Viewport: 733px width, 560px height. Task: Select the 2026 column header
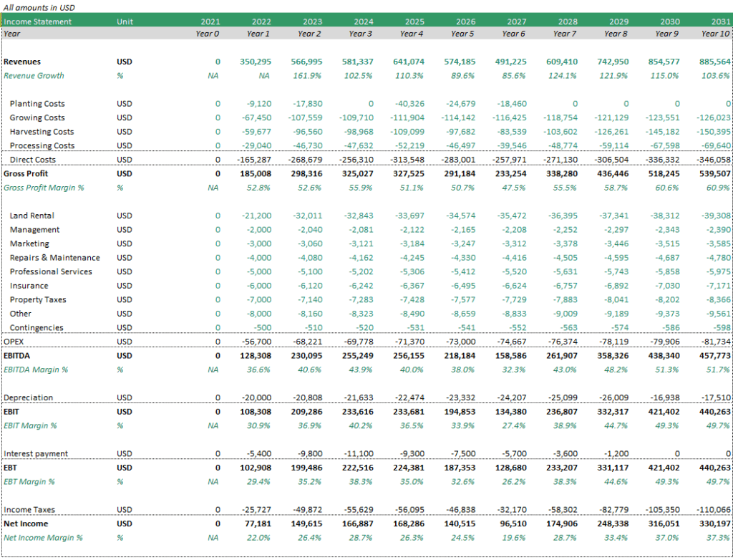point(465,21)
